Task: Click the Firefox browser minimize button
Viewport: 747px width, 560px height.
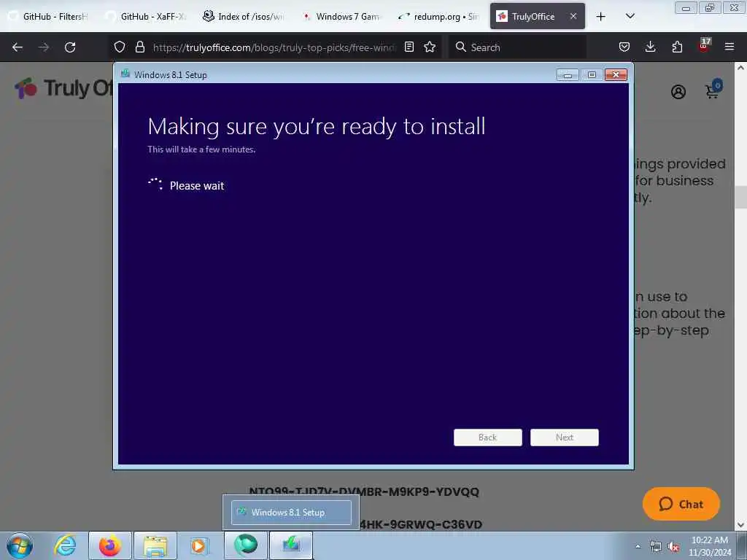Action: [686, 8]
